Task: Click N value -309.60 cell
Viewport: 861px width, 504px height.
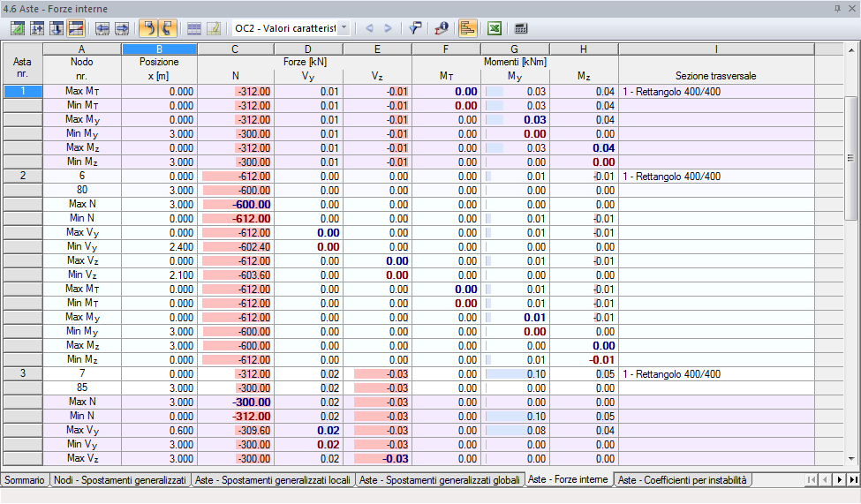Action: tap(236, 431)
